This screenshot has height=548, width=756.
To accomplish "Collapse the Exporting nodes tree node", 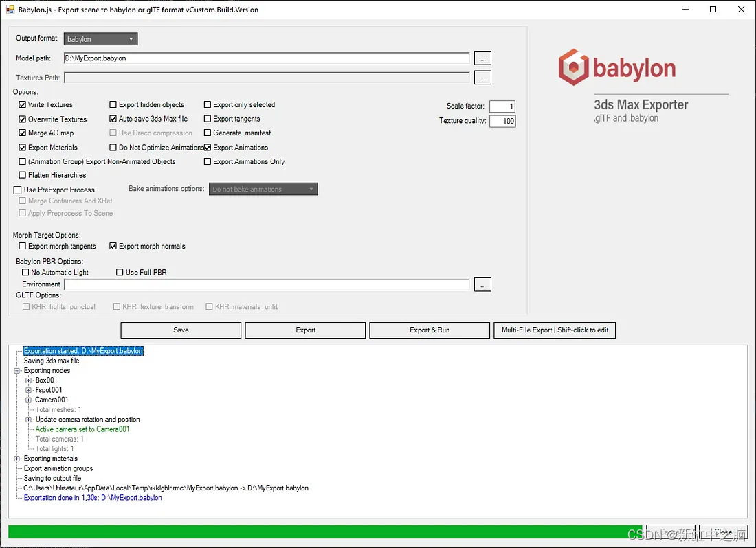I will (17, 371).
